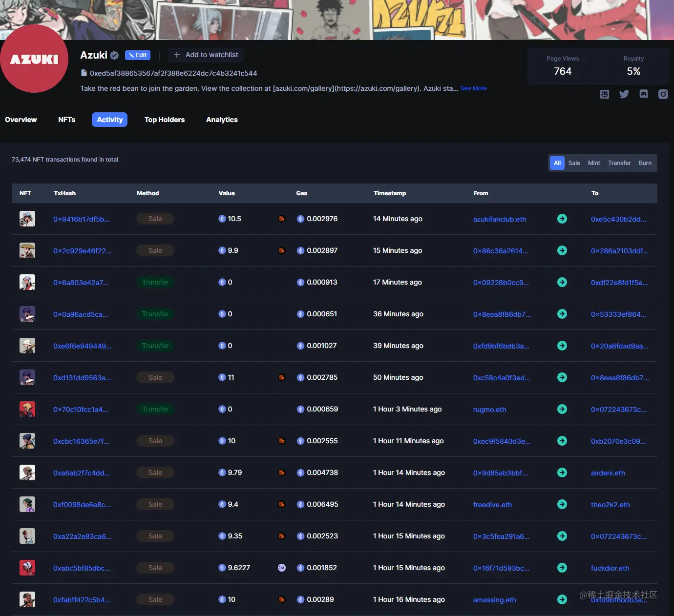The image size is (674, 616).
Task: Filter transactions by Sale
Action: (574, 163)
